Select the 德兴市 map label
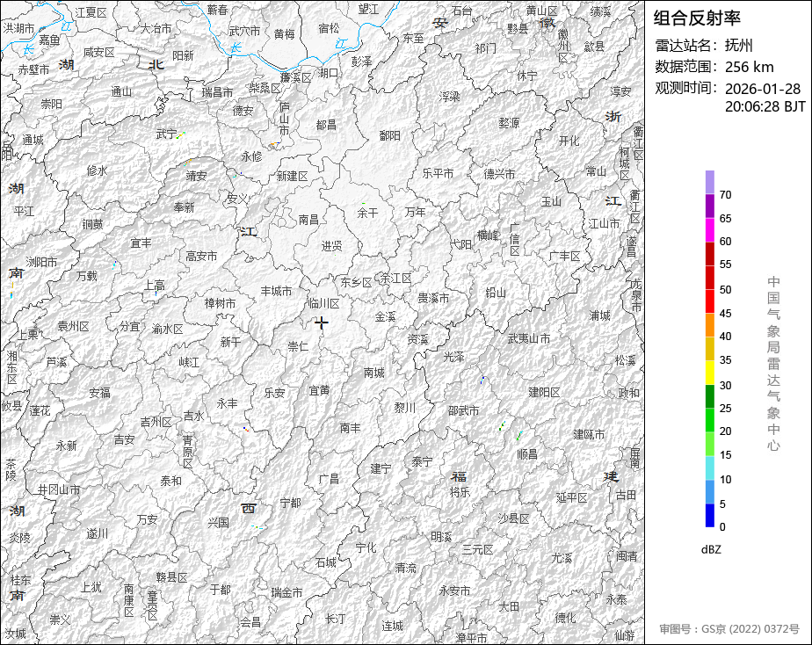Viewport: 812px width, 645px height. 499,175
